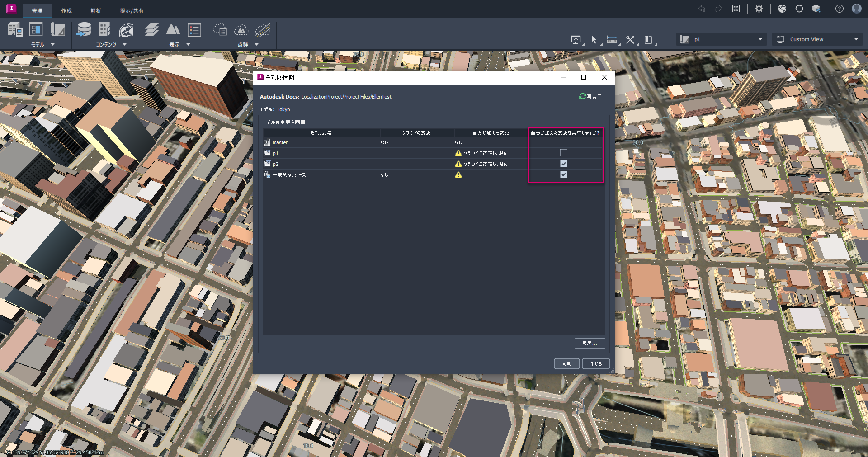
Task: Click the globe coordinate system icon
Action: point(126,30)
